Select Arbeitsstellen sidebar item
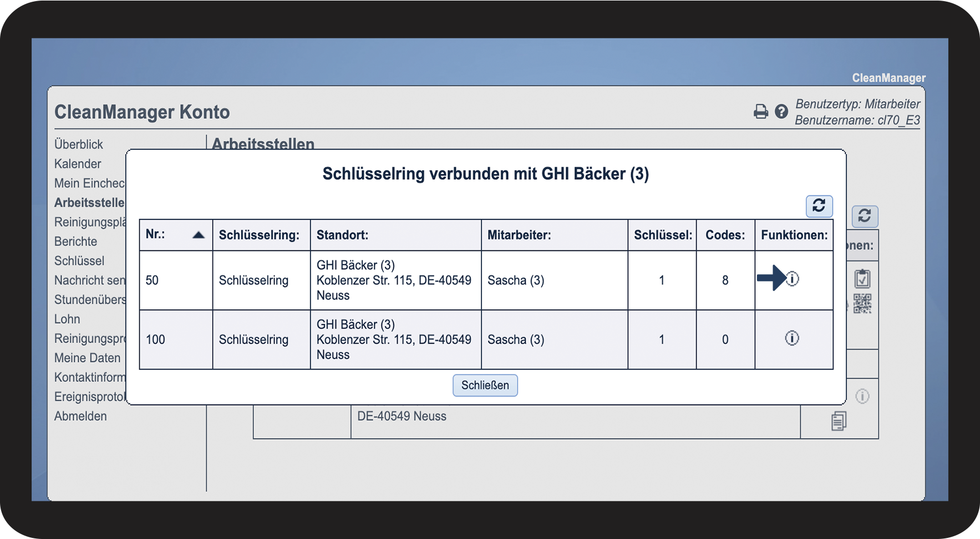The height and width of the screenshot is (539, 980). (90, 203)
